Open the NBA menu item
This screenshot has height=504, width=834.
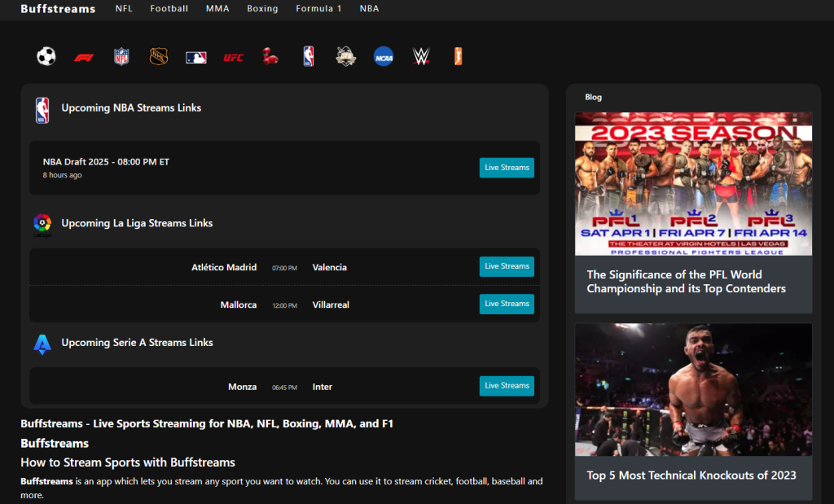369,8
